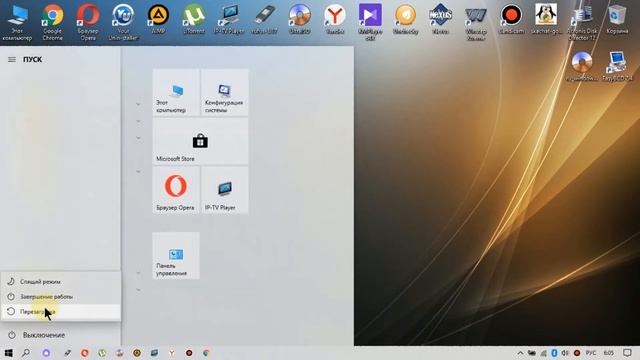The height and width of the screenshot is (360, 640).
Task: Expand the chevron beside Opera browser tile
Action: click(x=138, y=171)
